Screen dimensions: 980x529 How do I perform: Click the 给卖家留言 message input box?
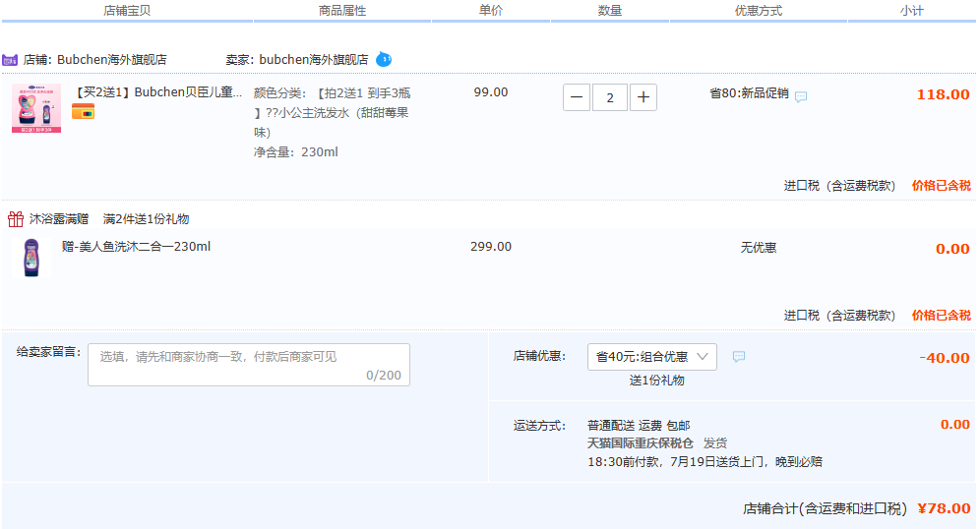(249, 365)
